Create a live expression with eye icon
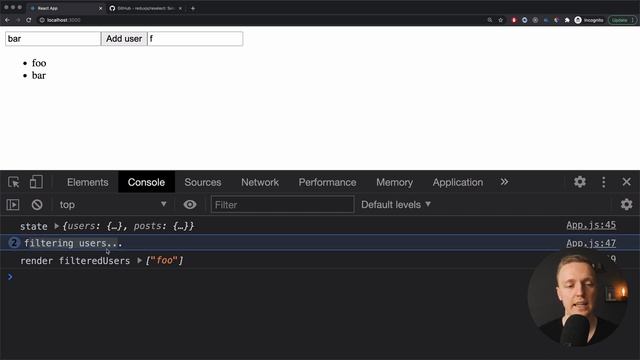 click(x=190, y=204)
